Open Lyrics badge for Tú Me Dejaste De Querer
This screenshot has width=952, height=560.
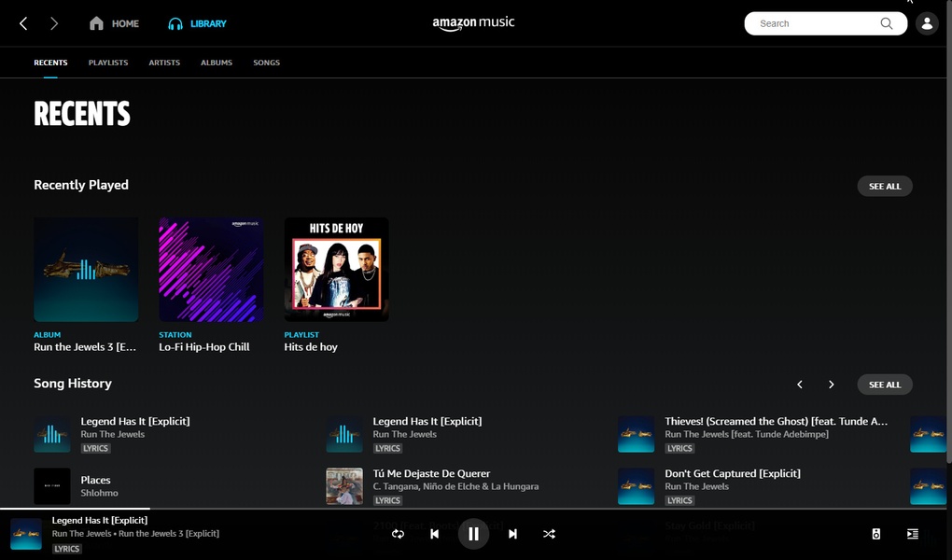point(387,500)
